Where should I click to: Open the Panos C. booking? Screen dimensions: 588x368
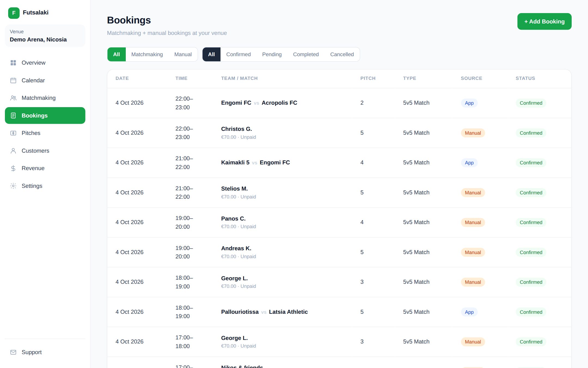pos(339,222)
